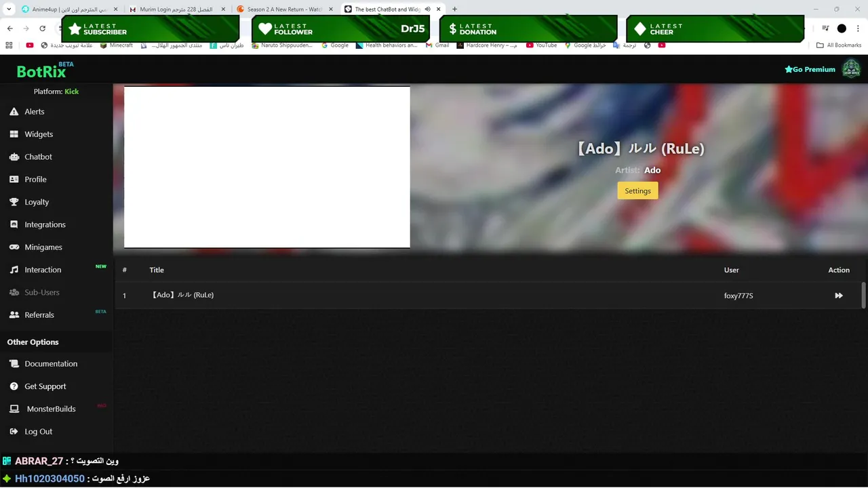868x488 pixels.
Task: Click the Title column header
Action: pos(157,270)
